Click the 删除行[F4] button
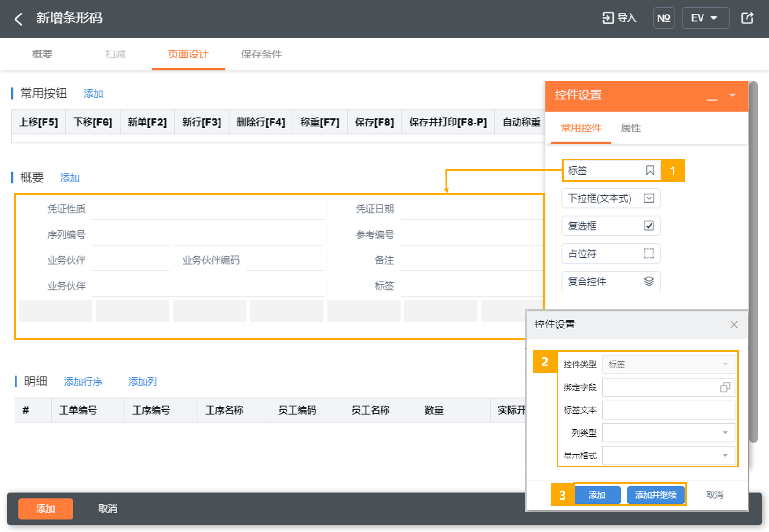Screen dimensions: 769x532 pos(261,122)
